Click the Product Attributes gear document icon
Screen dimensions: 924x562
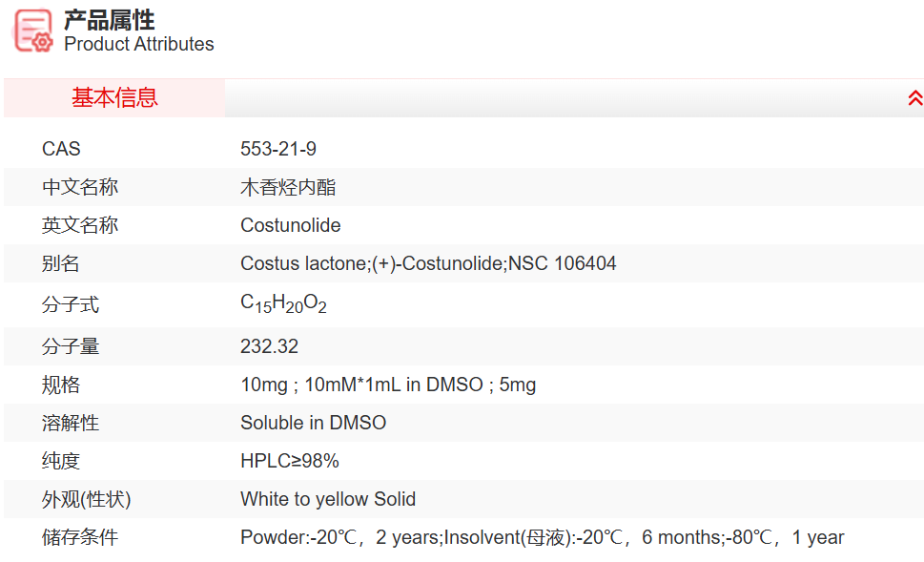33,31
